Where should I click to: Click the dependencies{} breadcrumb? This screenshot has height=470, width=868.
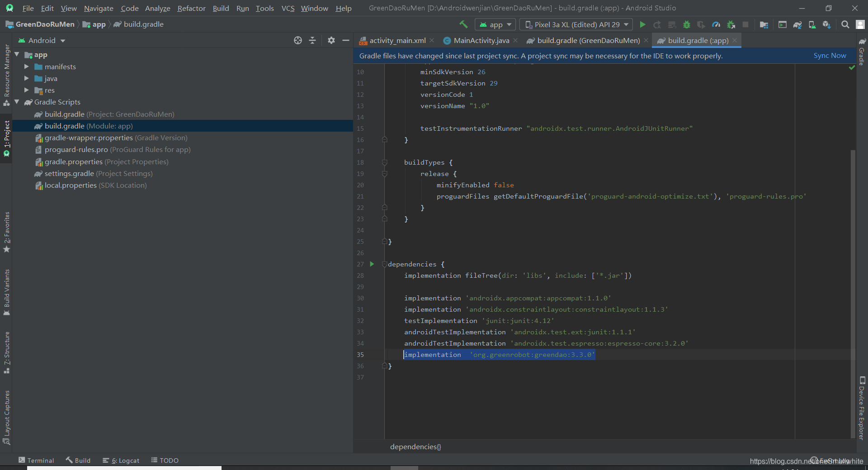pyautogui.click(x=415, y=446)
